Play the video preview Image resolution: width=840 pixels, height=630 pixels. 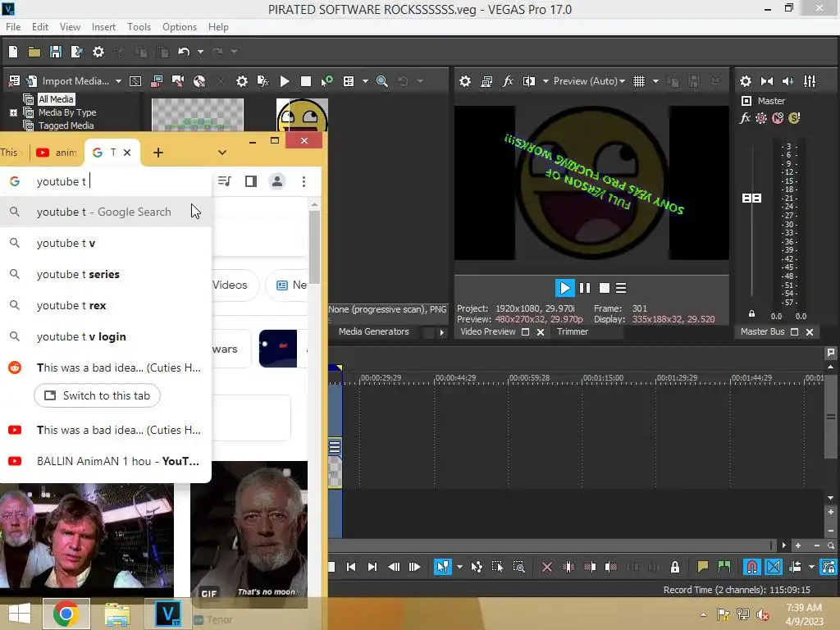click(564, 288)
